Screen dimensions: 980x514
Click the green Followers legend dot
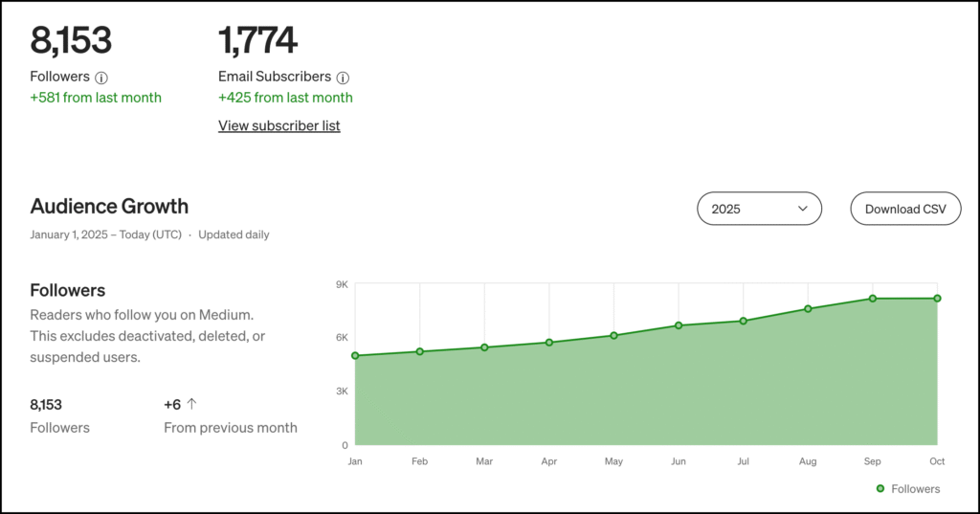pos(880,489)
